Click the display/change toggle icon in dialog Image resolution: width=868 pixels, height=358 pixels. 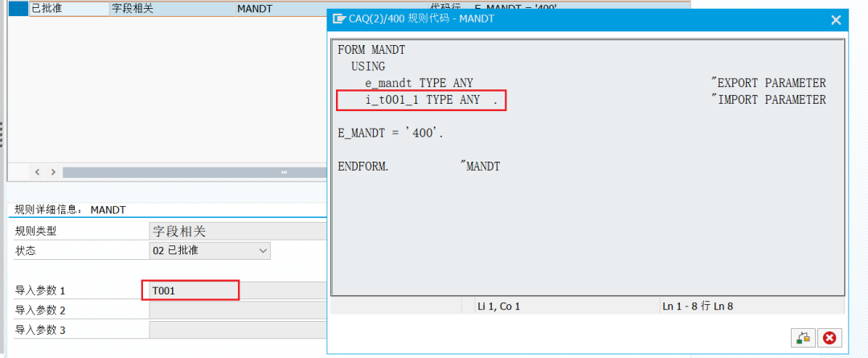pyautogui.click(x=804, y=338)
